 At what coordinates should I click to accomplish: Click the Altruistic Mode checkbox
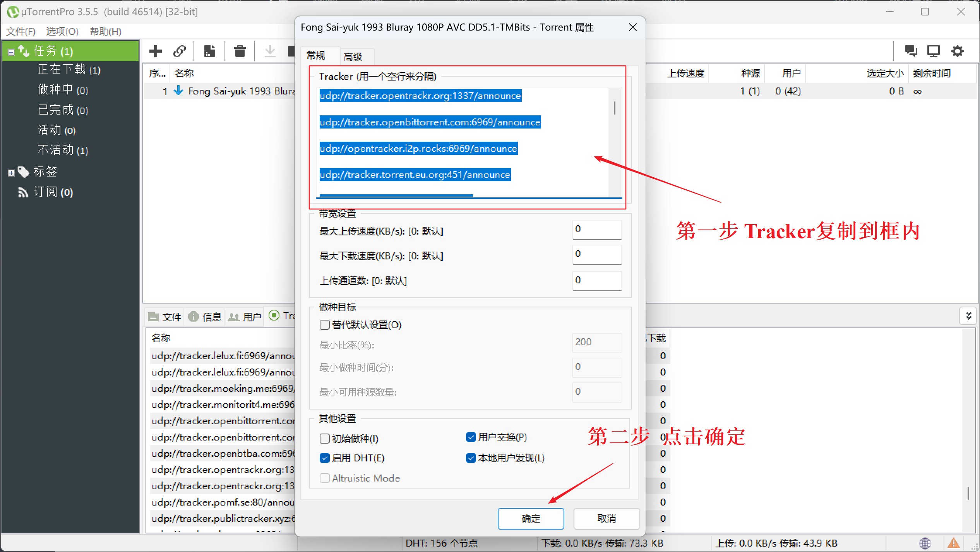point(325,478)
